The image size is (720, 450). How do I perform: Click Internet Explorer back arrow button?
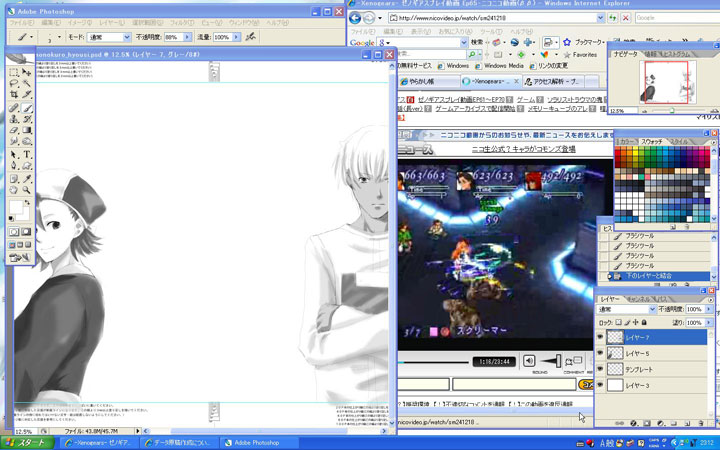(354, 18)
